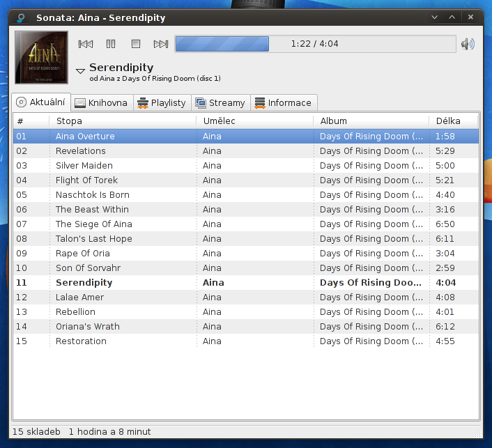This screenshot has height=448, width=492.
Task: Stop playback
Action: coord(136,44)
